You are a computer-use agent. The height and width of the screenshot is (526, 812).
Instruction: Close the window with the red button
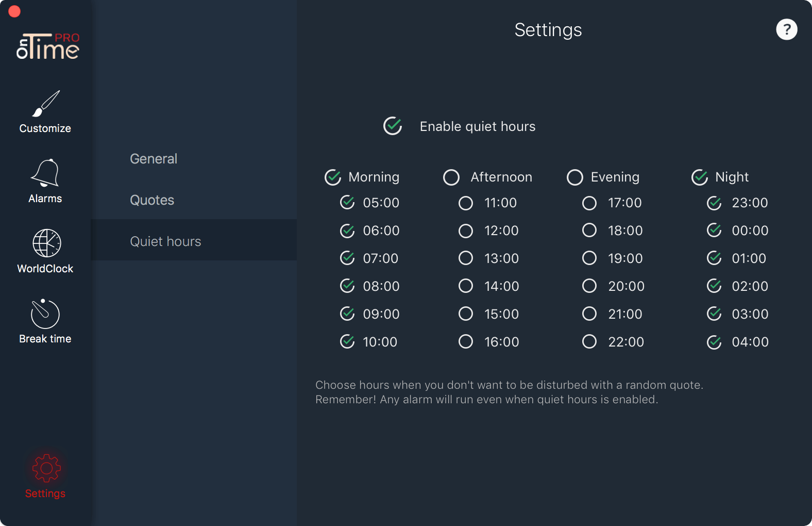point(14,11)
